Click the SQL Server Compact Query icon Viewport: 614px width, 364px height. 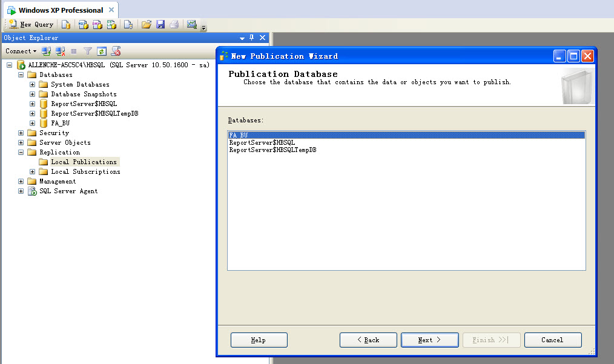[128, 24]
